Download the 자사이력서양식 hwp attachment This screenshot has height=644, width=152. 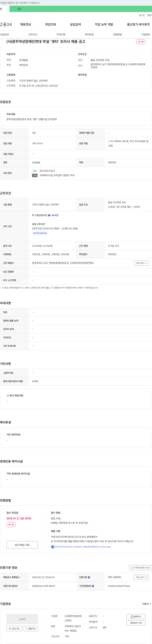(83, 547)
